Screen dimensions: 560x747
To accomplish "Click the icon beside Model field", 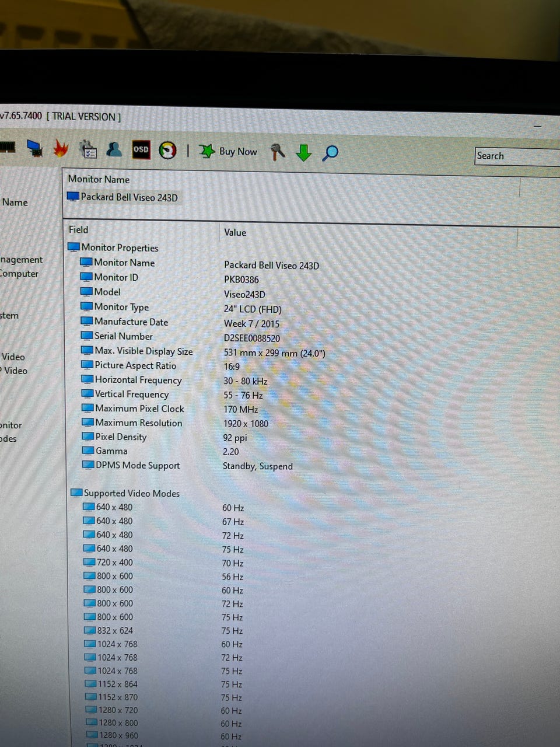I will (x=86, y=292).
